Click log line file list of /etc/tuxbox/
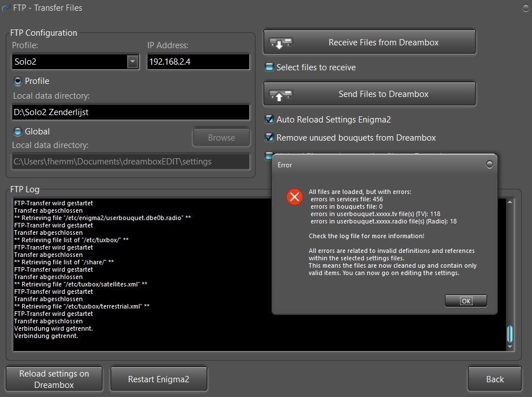 (x=71, y=240)
